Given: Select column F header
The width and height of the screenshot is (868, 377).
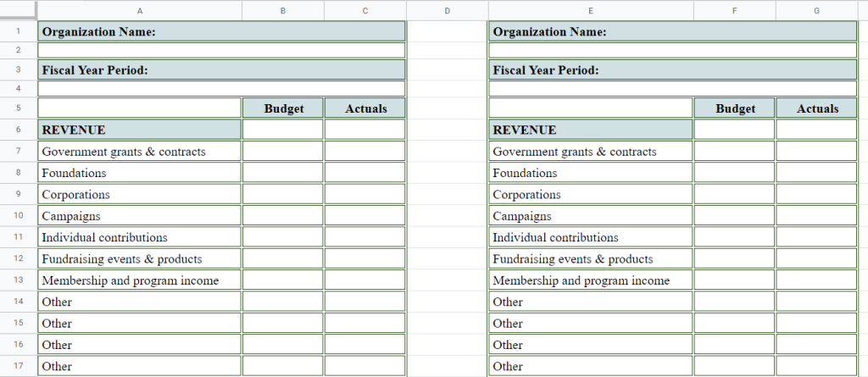Looking at the screenshot, I should (x=735, y=10).
